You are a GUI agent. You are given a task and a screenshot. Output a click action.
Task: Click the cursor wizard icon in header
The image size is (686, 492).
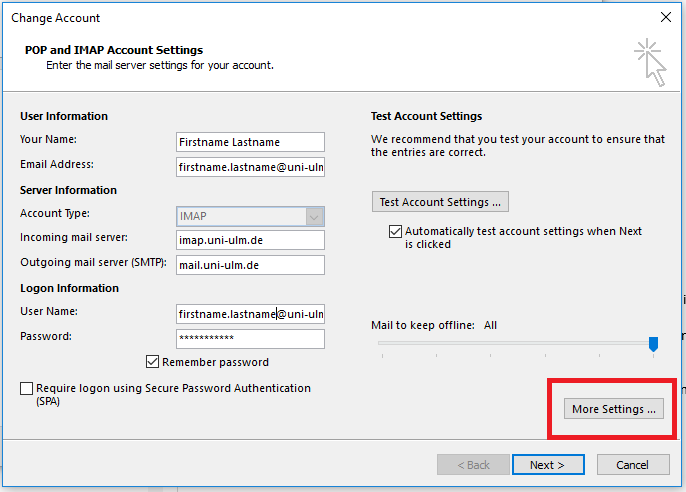pyautogui.click(x=651, y=63)
